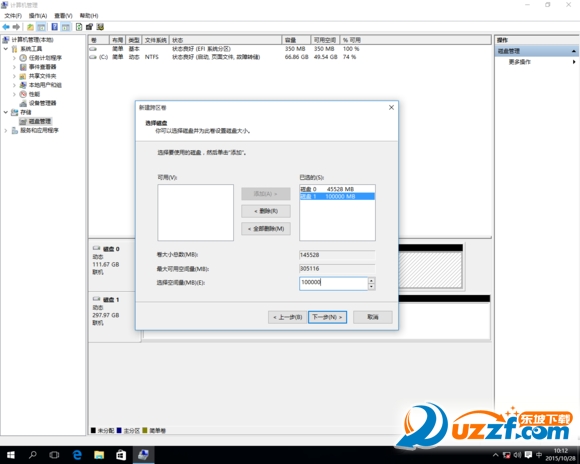Select 磁盘管理 tree item
Viewport: 580px width, 464px height.
(40, 121)
